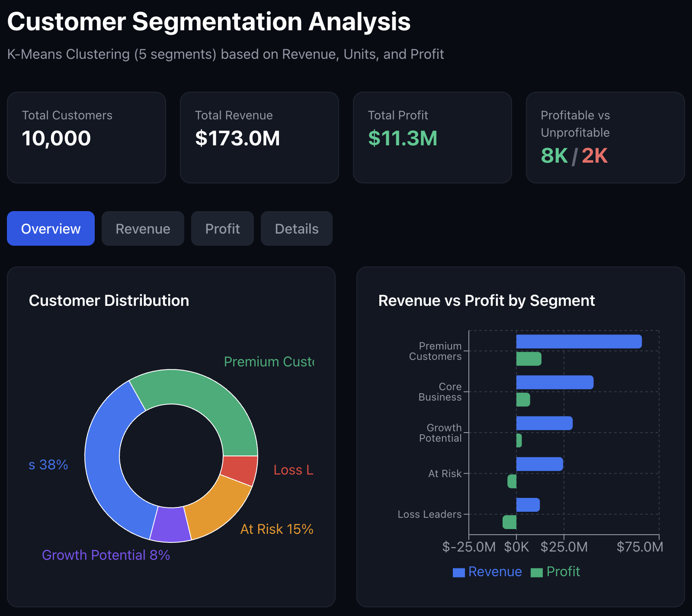The width and height of the screenshot is (692, 616).
Task: Open the Revenue tab
Action: (143, 228)
